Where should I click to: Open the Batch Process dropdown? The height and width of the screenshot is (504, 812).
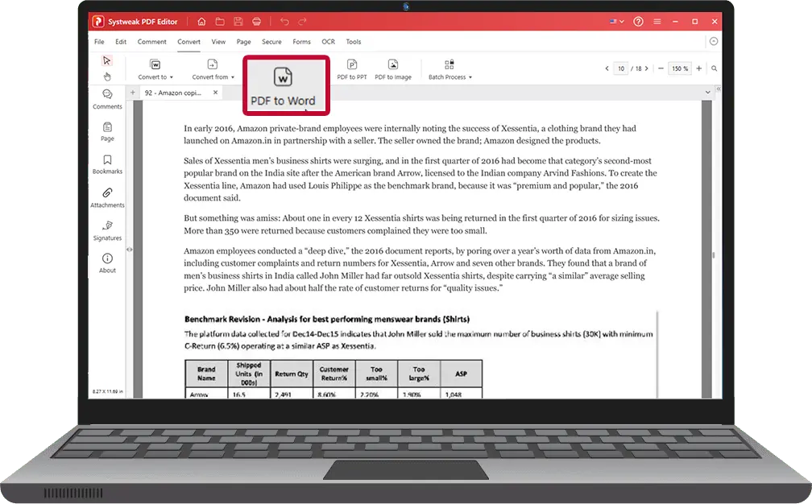click(449, 68)
